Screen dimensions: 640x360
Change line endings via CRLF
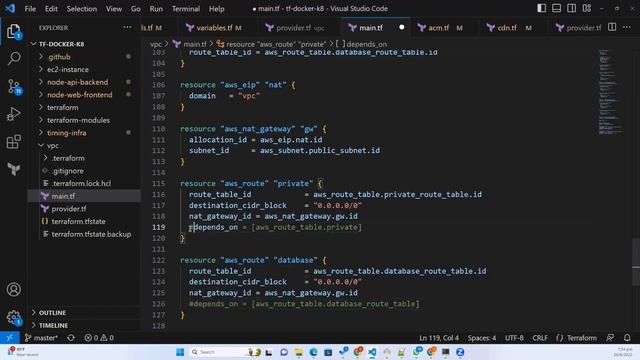(540, 338)
